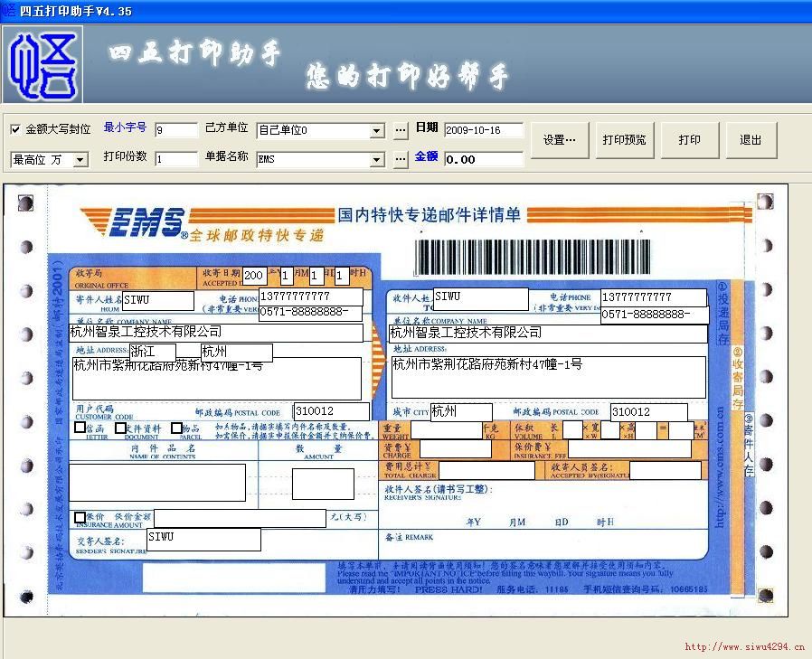Screen dimensions: 812x659
Task: Click the EMS logo on the waybill
Action: click(143, 222)
